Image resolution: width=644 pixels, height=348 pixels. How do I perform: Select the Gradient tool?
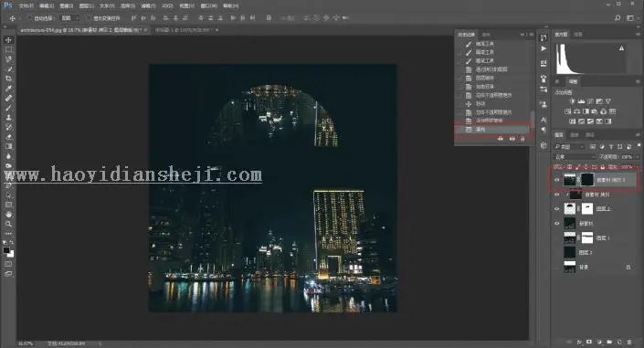point(8,146)
